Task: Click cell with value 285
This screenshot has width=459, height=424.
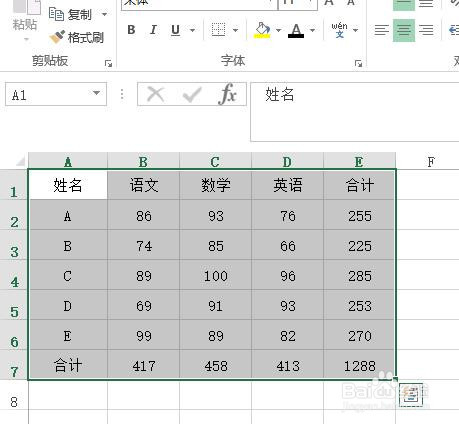Action: 359,275
